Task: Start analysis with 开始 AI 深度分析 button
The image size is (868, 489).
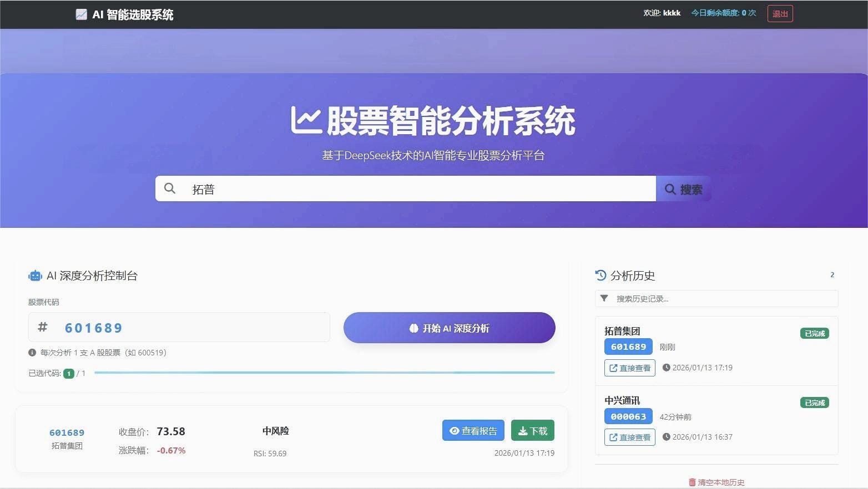Action: click(449, 328)
